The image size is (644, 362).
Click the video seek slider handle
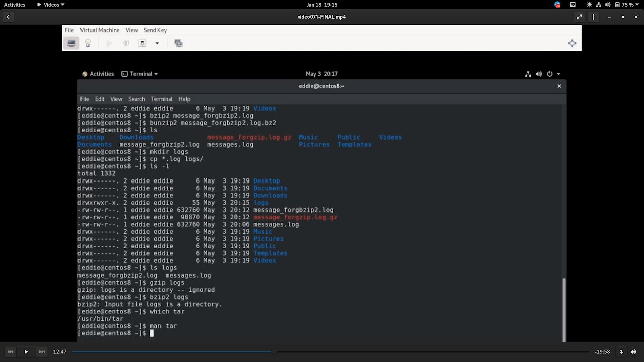(x=273, y=352)
